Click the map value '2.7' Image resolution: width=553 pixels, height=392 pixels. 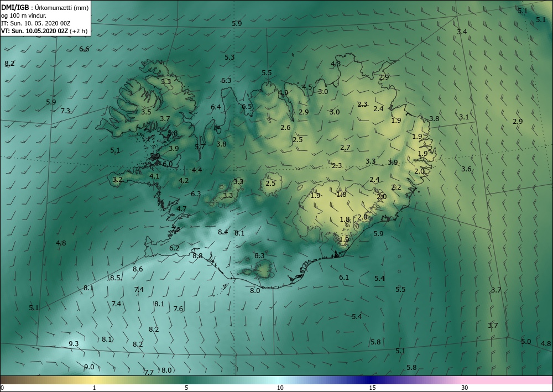345,148
